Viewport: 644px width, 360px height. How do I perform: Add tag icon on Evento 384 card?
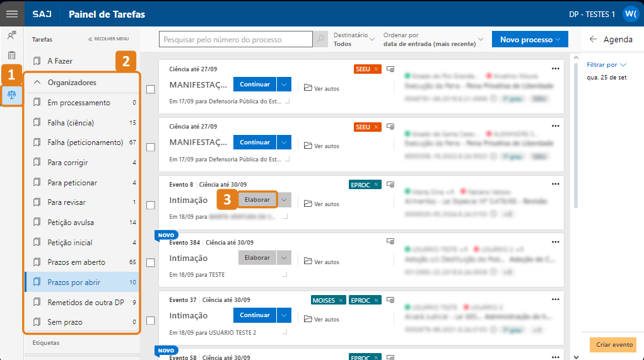[390, 241]
